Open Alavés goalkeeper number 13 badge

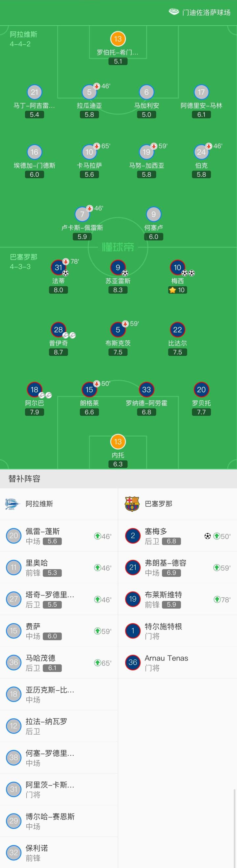pos(118,39)
